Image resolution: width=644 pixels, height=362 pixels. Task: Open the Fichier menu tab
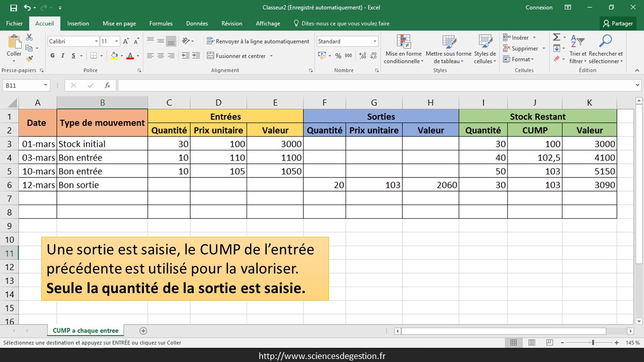tap(14, 24)
